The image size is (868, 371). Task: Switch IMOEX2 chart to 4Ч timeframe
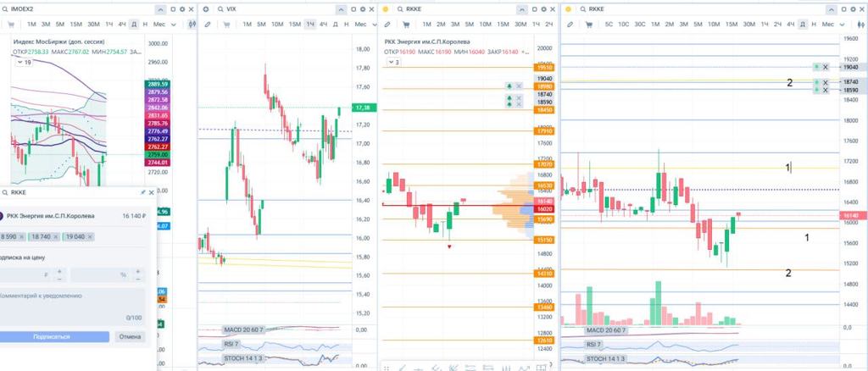click(123, 25)
